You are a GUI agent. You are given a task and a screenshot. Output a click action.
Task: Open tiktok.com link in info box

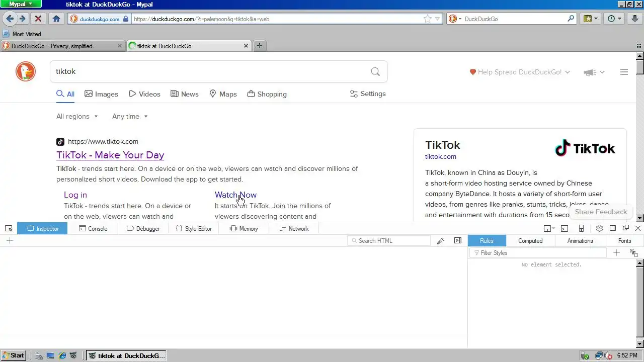[x=441, y=156]
